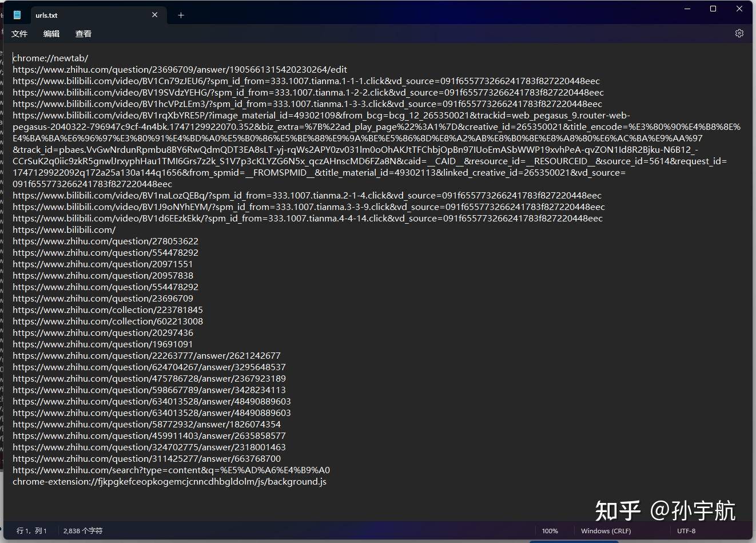This screenshot has height=543, width=756.
Task: Open the 查看 menu
Action: point(83,34)
